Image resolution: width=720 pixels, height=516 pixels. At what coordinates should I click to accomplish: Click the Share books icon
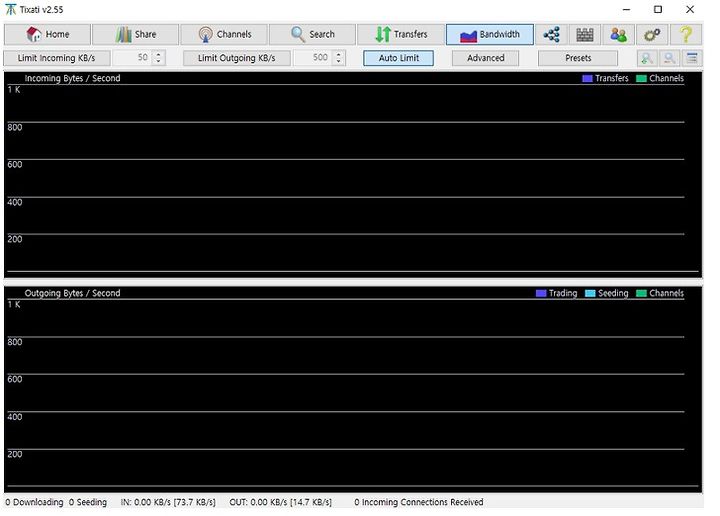click(123, 34)
